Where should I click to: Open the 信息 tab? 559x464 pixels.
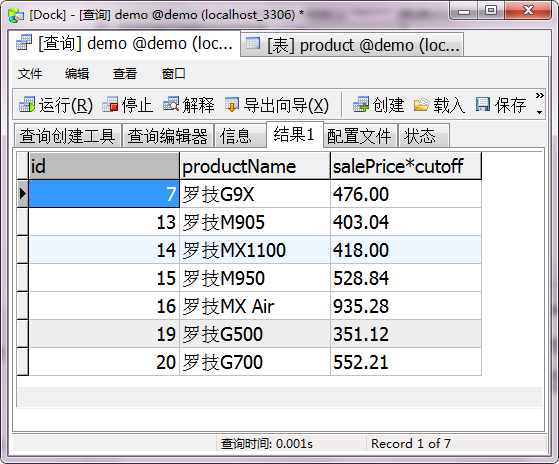coord(240,136)
